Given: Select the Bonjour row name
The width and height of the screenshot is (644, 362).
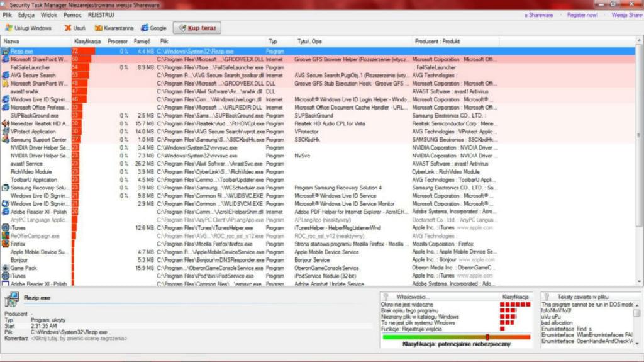Looking at the screenshot, I should [19, 260].
